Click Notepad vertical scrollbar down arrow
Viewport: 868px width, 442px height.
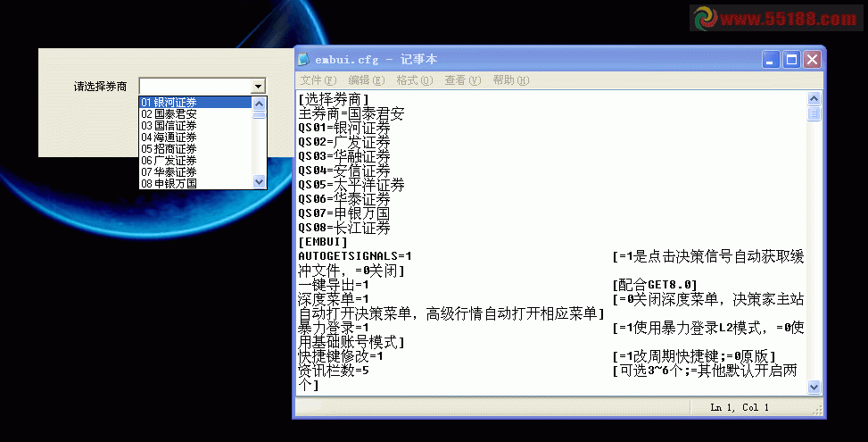tap(814, 387)
